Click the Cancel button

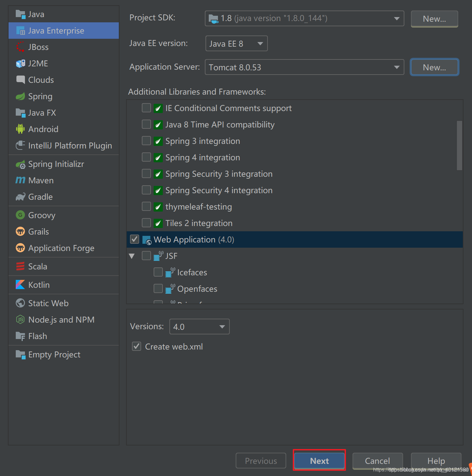point(377,461)
